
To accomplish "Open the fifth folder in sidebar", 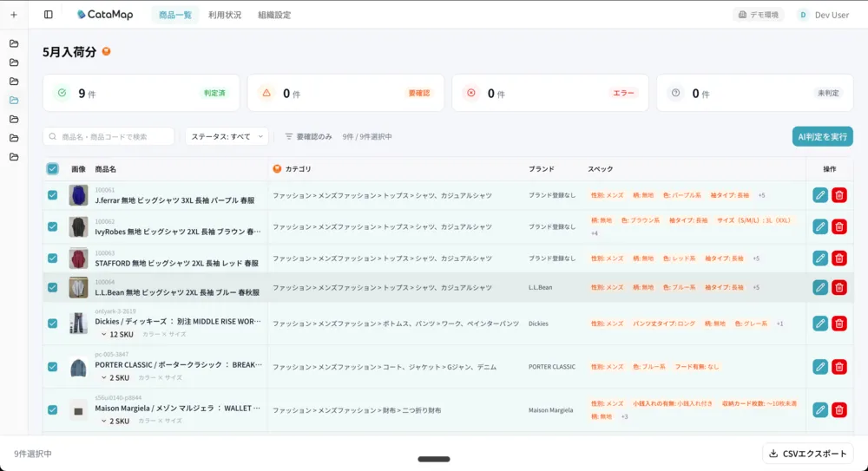I will tap(14, 119).
